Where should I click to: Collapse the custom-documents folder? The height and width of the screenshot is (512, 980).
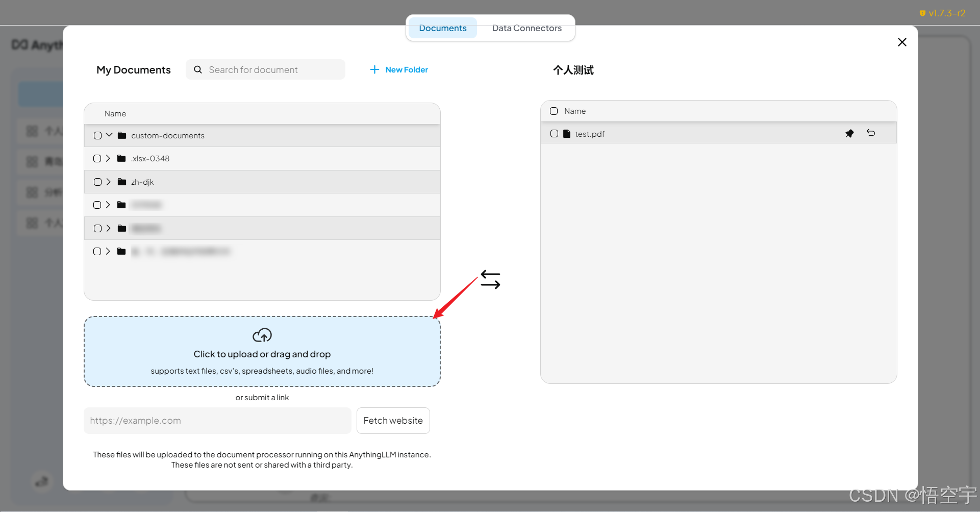(x=109, y=135)
